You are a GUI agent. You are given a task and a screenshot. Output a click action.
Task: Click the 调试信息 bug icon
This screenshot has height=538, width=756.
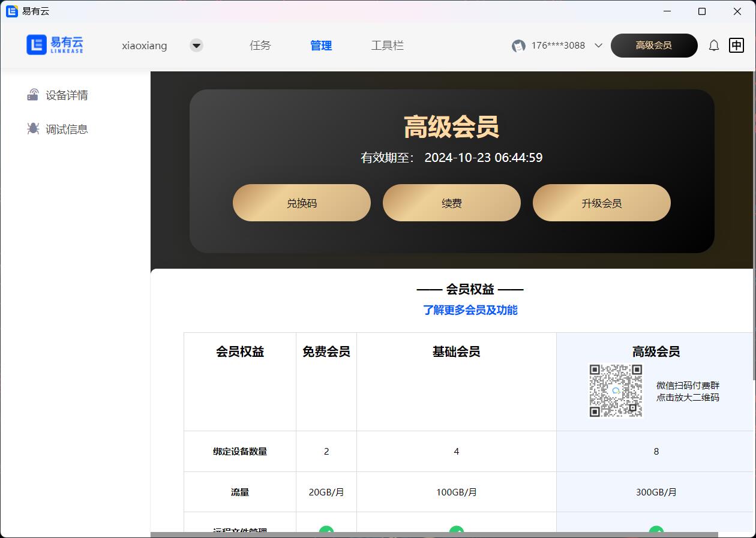click(33, 129)
